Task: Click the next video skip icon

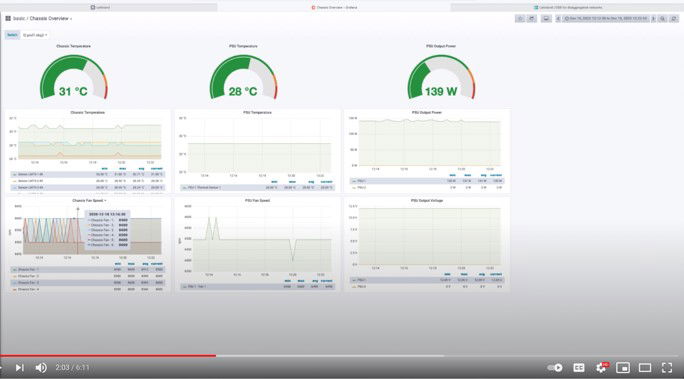Action: [x=20, y=368]
